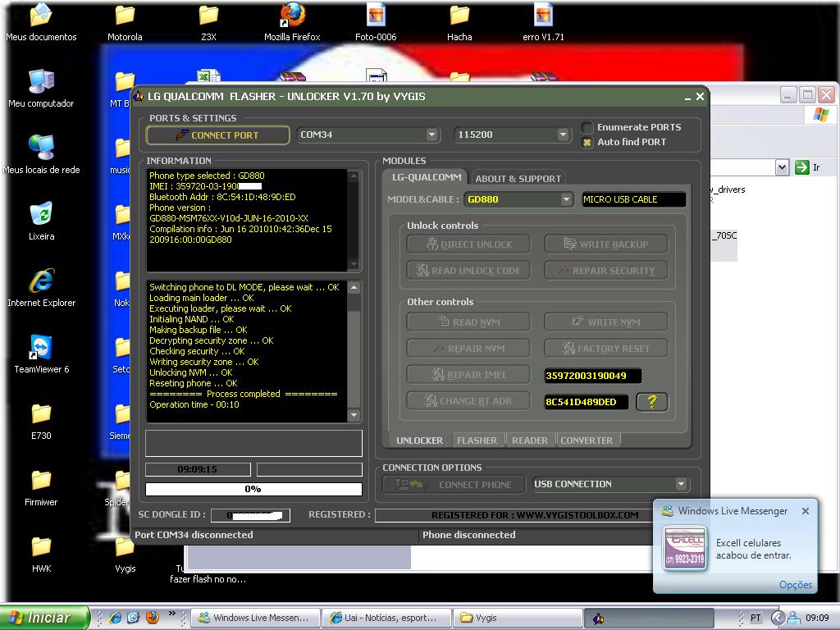Click the information panel scrollbar up arrow

click(x=354, y=176)
